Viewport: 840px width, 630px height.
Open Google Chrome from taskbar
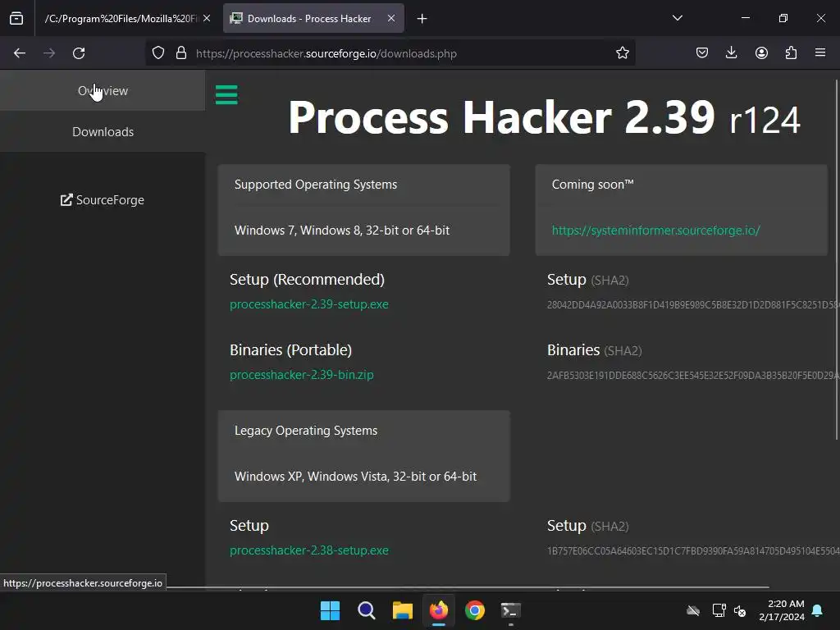(x=475, y=610)
